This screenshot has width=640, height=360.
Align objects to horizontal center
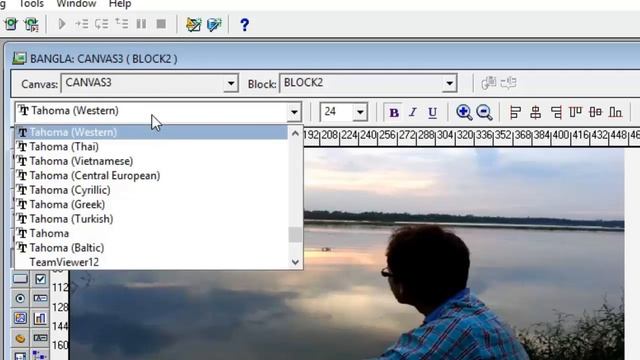[x=536, y=112]
